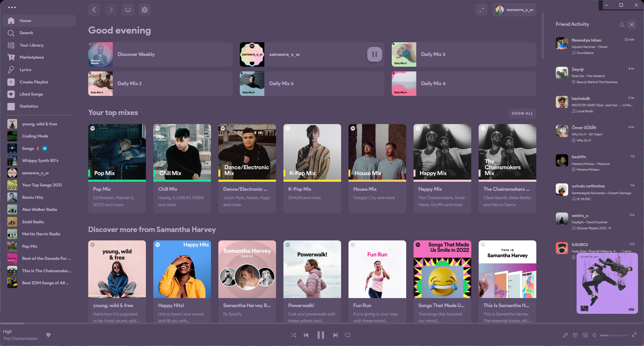Open Best EDM Songs of All playlist
Viewport: 644px width, 346px height.
[39, 283]
